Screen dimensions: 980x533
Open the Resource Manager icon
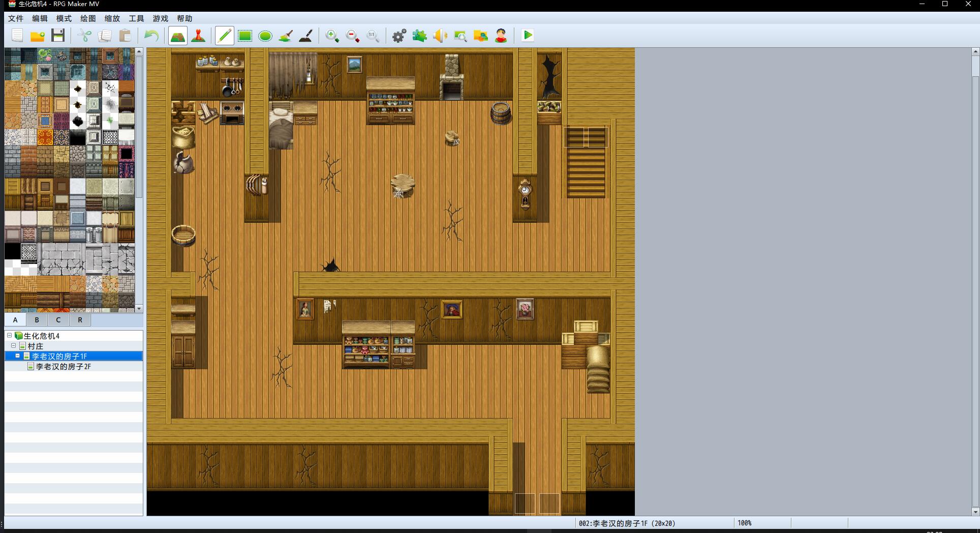point(481,36)
